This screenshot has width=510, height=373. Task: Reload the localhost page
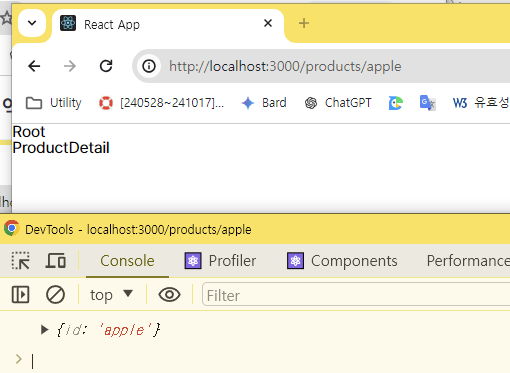[x=106, y=66]
